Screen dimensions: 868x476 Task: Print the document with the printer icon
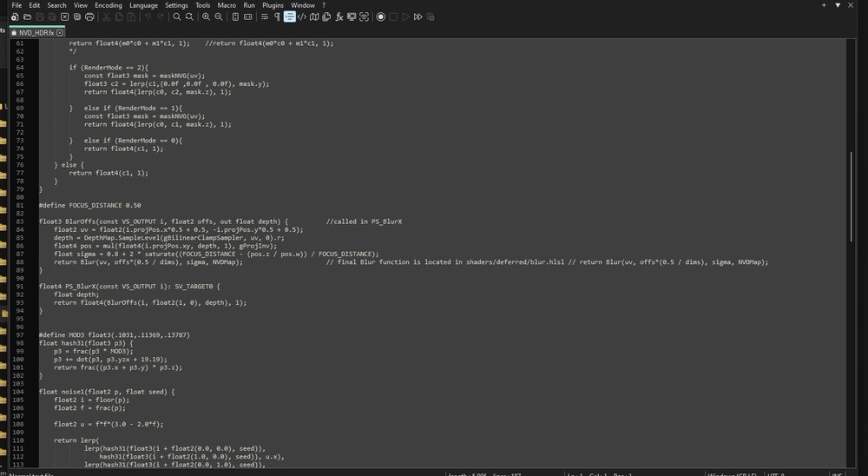pyautogui.click(x=89, y=17)
